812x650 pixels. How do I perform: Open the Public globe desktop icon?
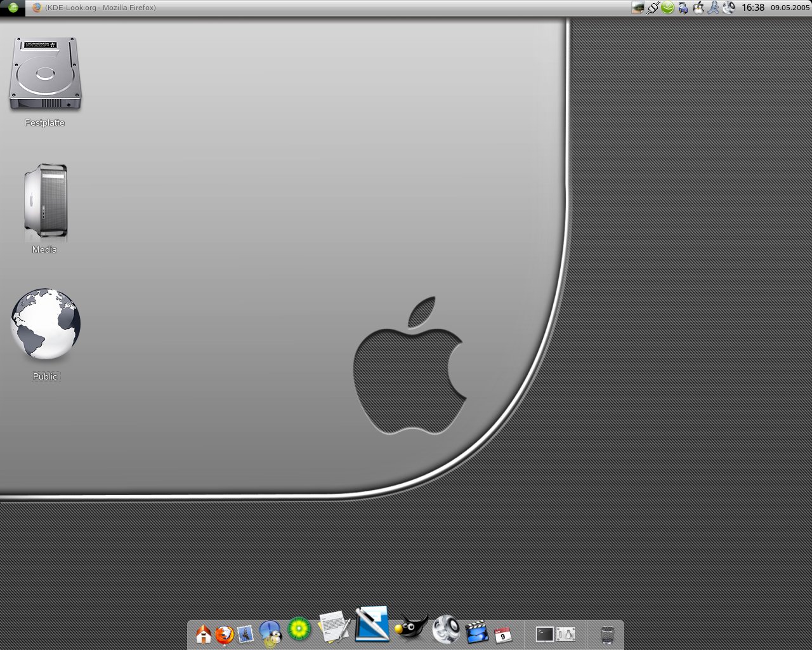45,324
